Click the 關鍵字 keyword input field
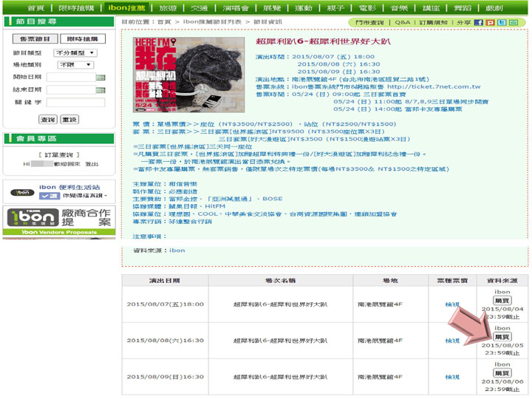532x399 pixels. point(75,103)
